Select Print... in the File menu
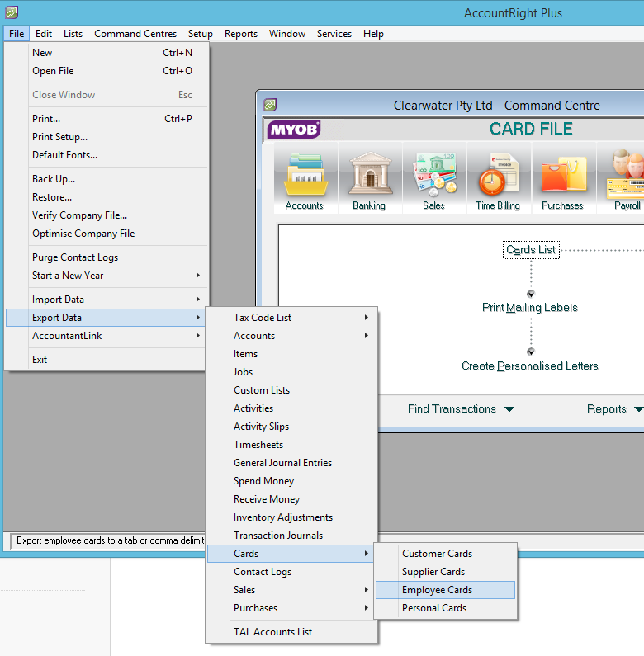Viewport: 644px width, 656px height. (107, 118)
